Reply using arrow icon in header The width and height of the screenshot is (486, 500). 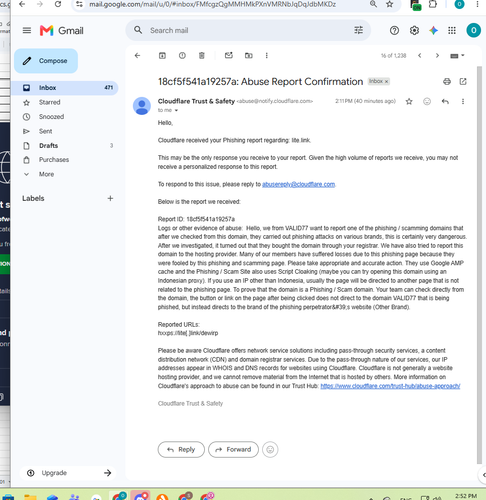tap(445, 101)
